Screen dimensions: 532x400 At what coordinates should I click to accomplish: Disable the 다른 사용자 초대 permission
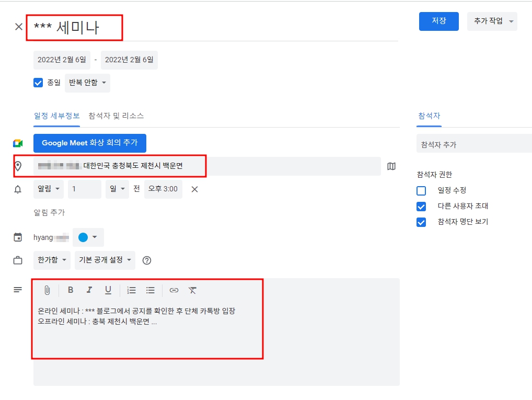420,206
